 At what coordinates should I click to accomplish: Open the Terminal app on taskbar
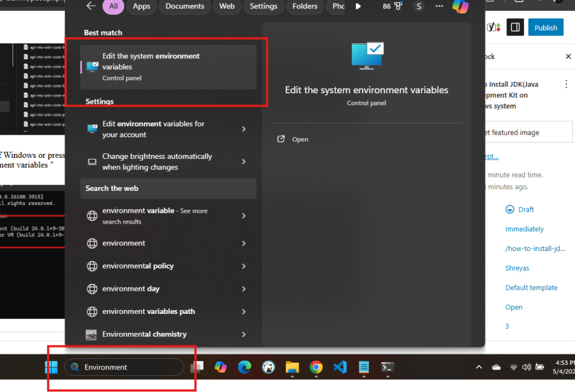(387, 367)
